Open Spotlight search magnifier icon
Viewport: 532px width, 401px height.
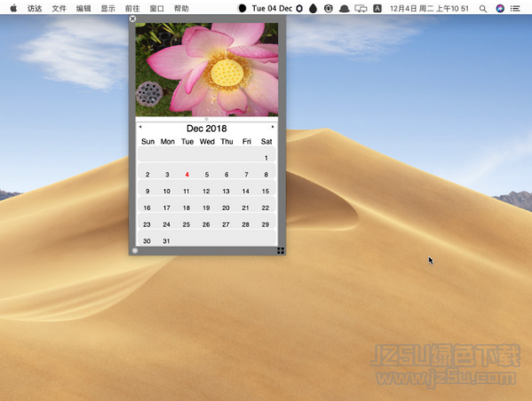pos(483,9)
